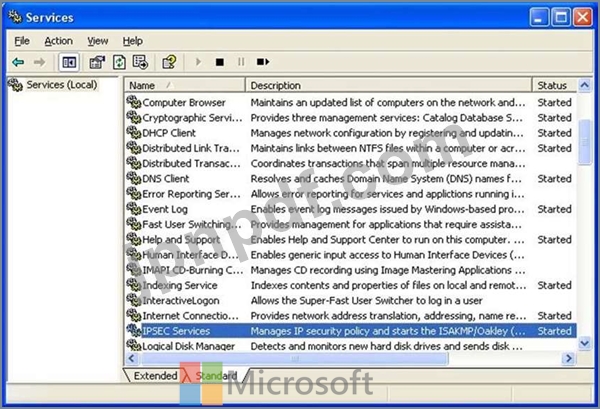This screenshot has width=600, height=409.
Task: Select the Help and Support service name
Action: (x=181, y=240)
